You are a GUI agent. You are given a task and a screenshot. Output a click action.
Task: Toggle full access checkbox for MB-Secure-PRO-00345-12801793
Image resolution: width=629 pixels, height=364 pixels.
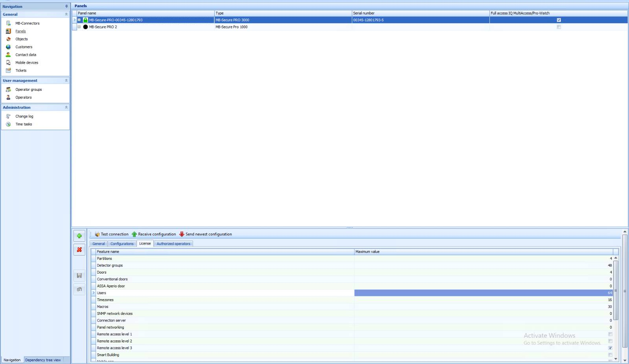(559, 20)
